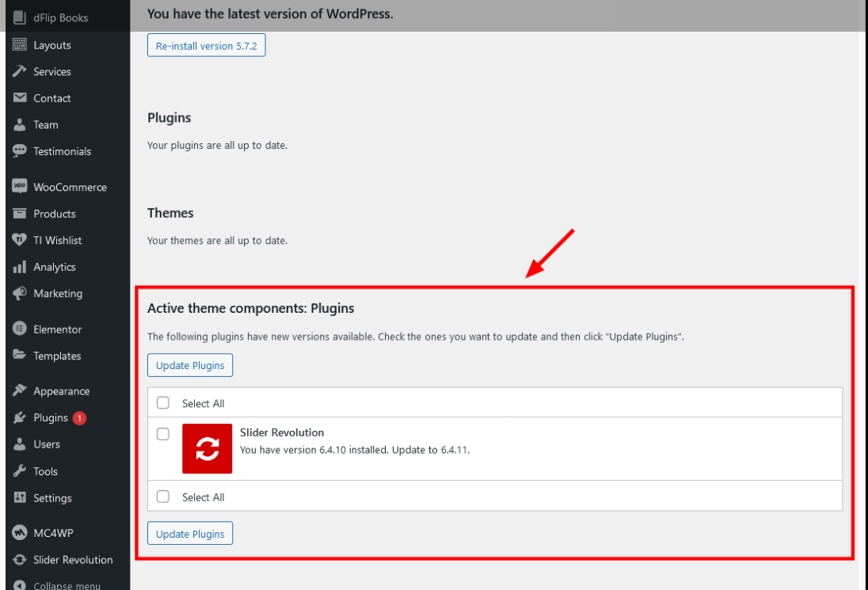Click the 'Active theme components: Plugins' heading
This screenshot has width=868, height=590.
(x=251, y=308)
